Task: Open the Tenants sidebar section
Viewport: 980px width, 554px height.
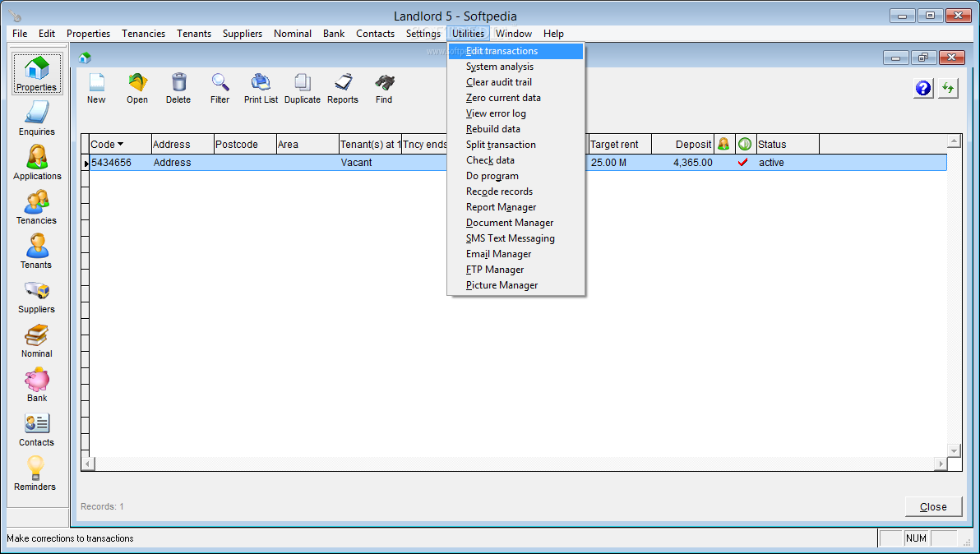Action: click(37, 252)
